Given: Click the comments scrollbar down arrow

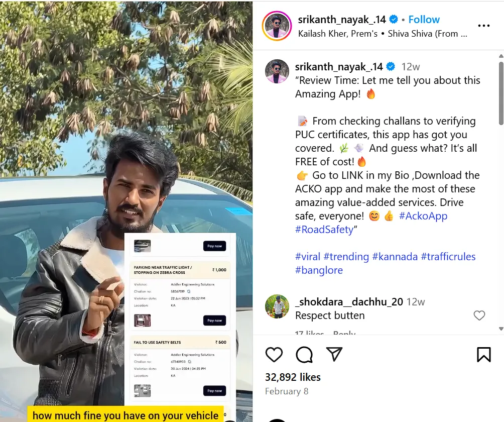Looking at the screenshot, I should click(x=501, y=329).
